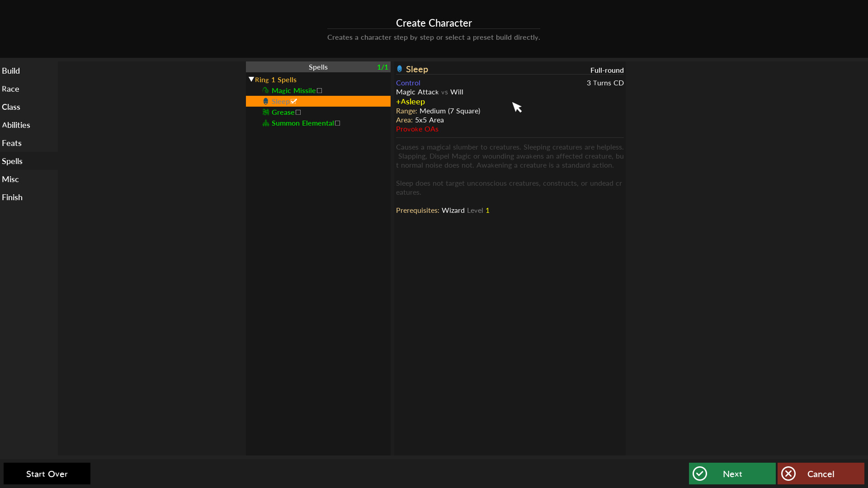Click the Summon Elemental spell icon

click(x=266, y=123)
